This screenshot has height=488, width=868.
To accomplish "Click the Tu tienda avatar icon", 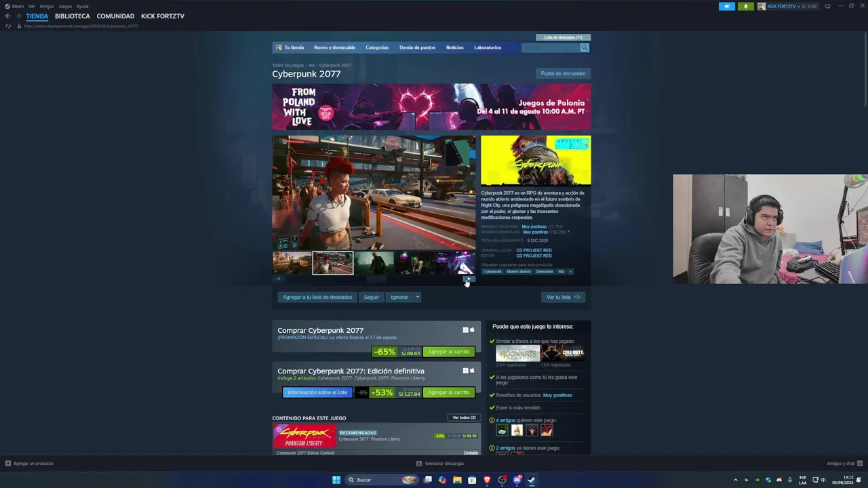I will tap(279, 47).
